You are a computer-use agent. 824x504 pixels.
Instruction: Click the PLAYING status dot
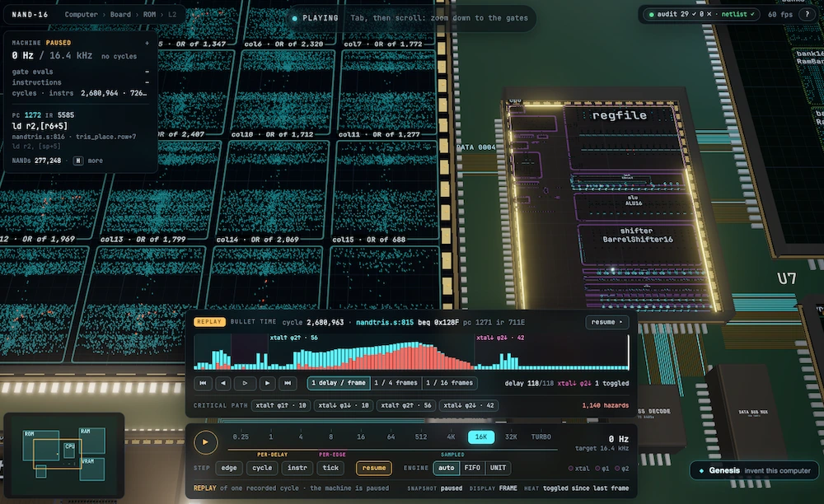[294, 18]
